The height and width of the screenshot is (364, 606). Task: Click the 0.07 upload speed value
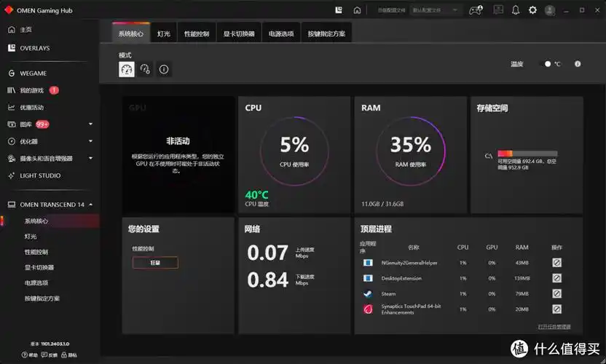click(x=267, y=253)
